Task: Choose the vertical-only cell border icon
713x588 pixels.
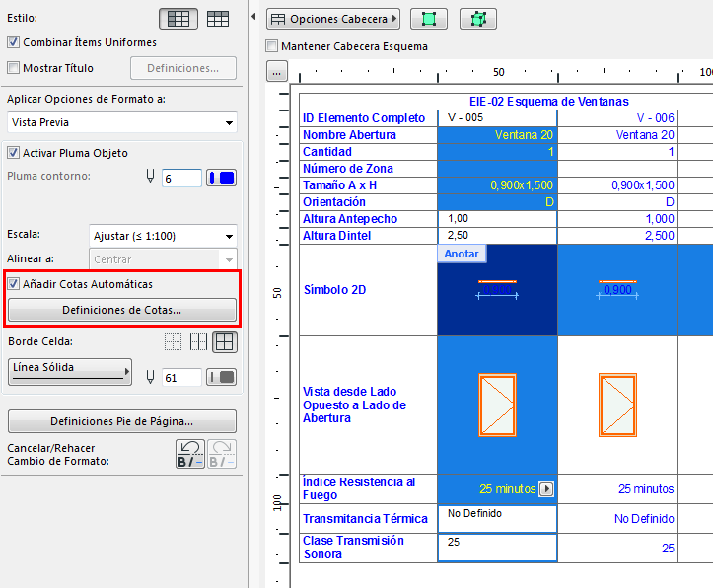Action: pos(199,342)
